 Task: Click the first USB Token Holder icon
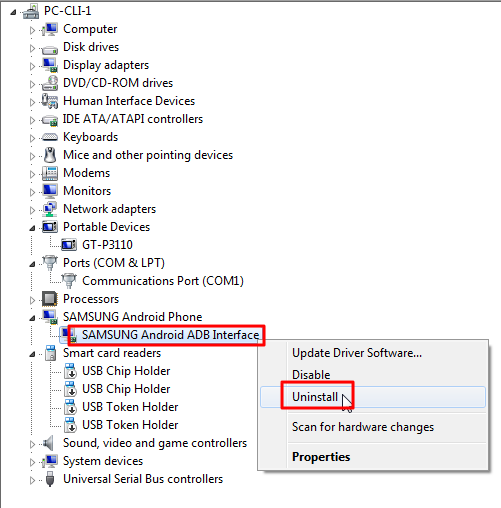coord(70,407)
